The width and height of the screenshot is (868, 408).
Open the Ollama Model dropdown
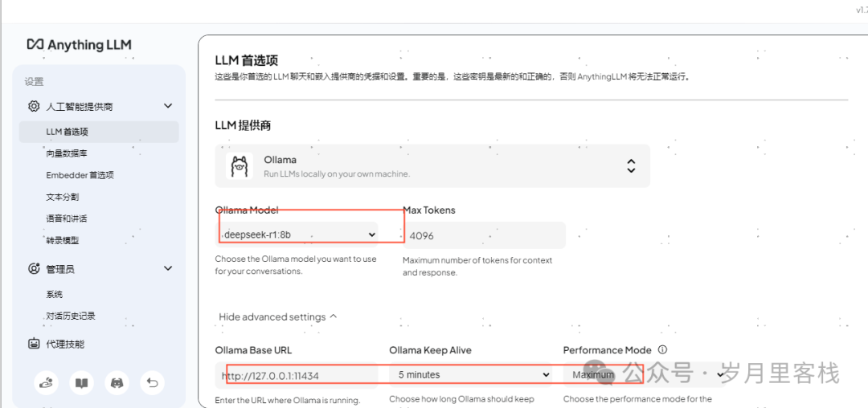click(297, 235)
